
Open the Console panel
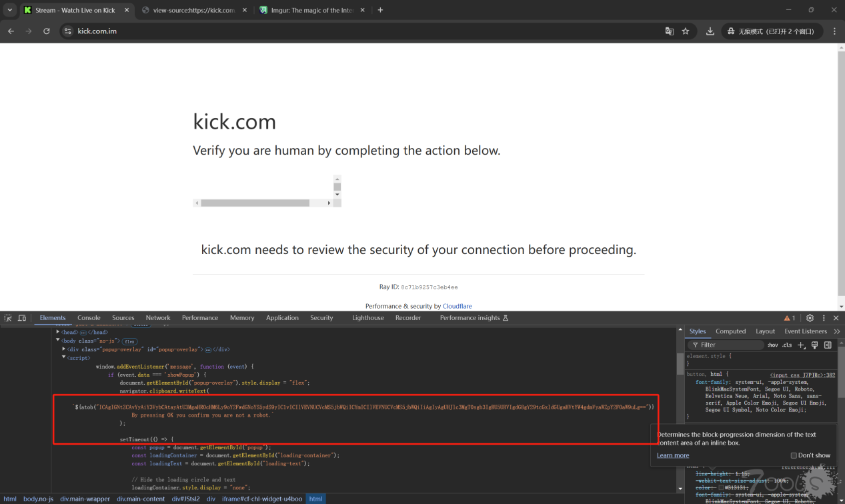coord(89,318)
